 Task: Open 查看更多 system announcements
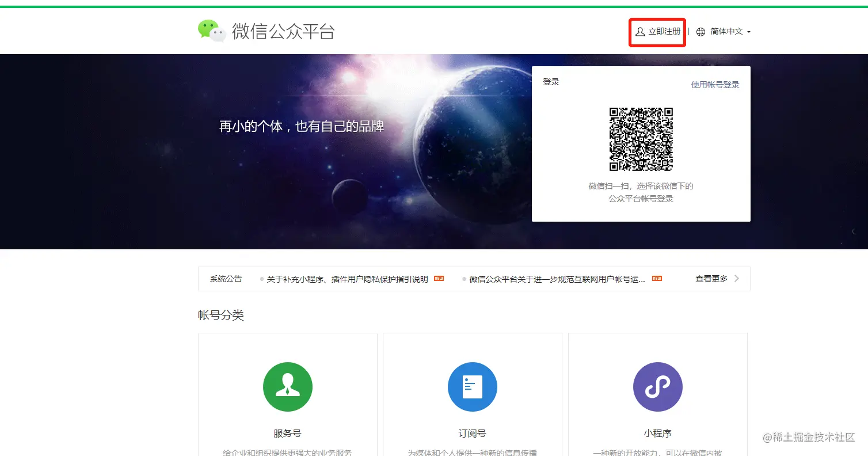[711, 279]
